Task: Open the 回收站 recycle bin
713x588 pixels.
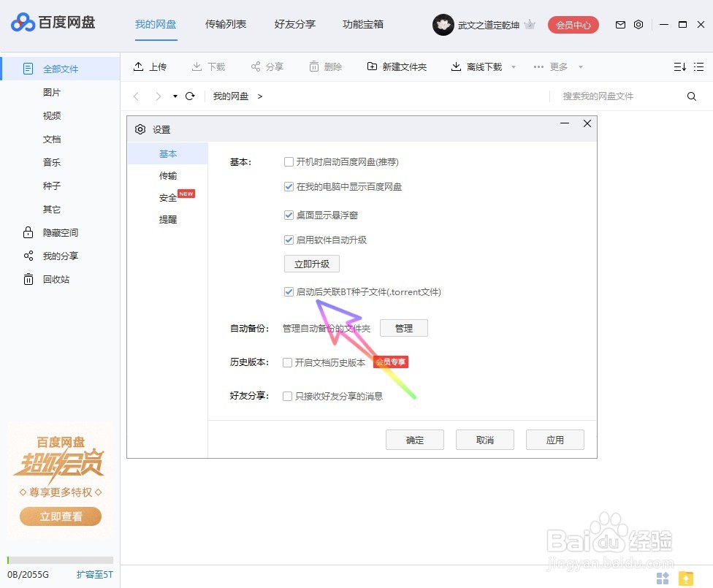Action: 58,279
